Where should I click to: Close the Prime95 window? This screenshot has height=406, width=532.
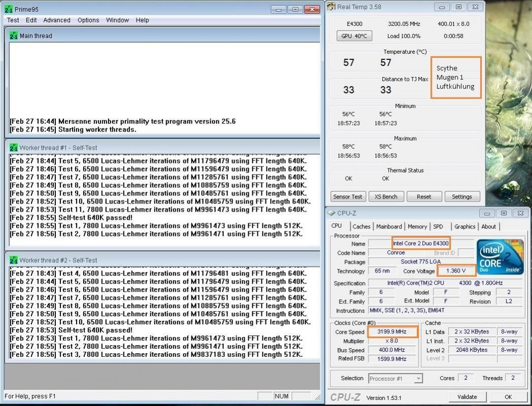[x=312, y=10]
